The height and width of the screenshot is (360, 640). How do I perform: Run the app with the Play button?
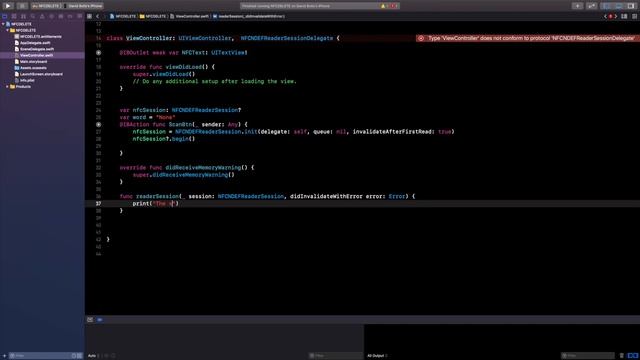click(x=8, y=6)
